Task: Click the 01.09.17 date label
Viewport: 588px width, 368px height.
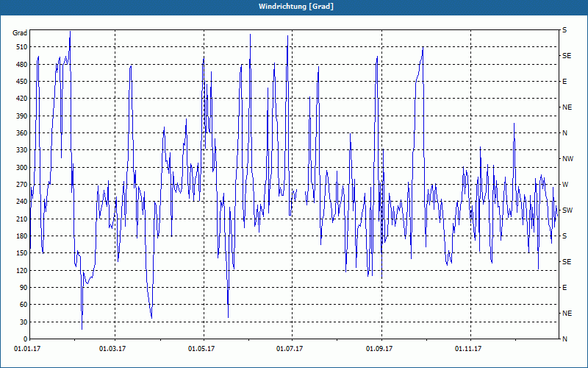Action: (x=379, y=349)
